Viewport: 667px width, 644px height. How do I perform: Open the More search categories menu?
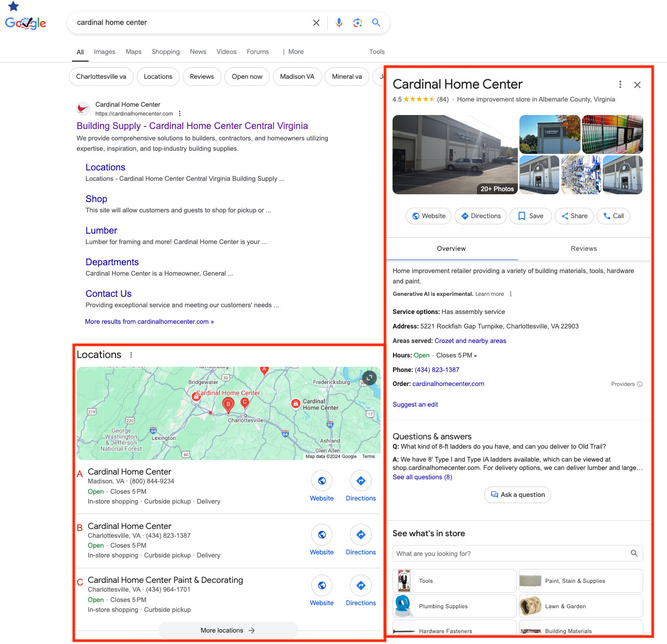pyautogui.click(x=293, y=52)
